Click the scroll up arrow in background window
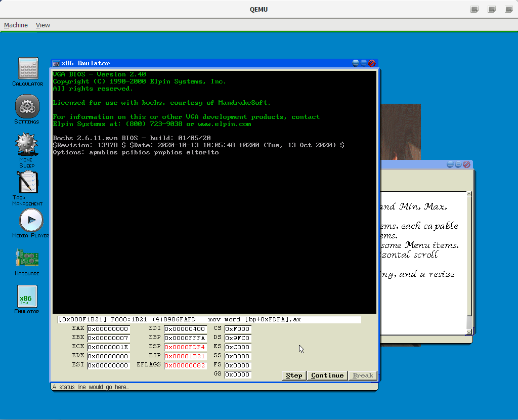518x420 pixels. (469, 194)
